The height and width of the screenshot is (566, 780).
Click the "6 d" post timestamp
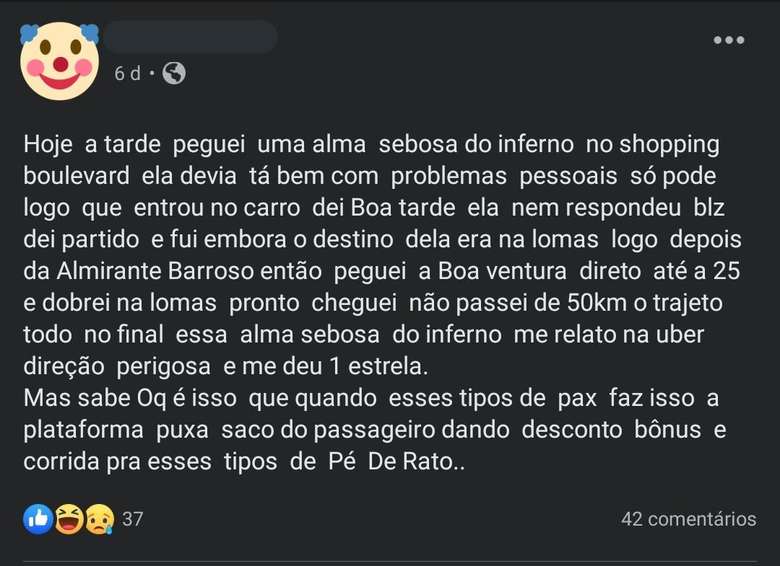127,73
